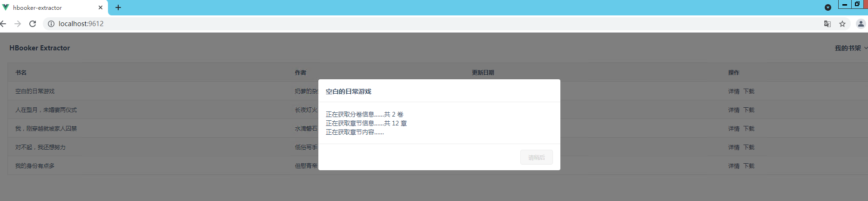Reload the page with the refresh icon
The height and width of the screenshot is (201, 868).
[33, 24]
